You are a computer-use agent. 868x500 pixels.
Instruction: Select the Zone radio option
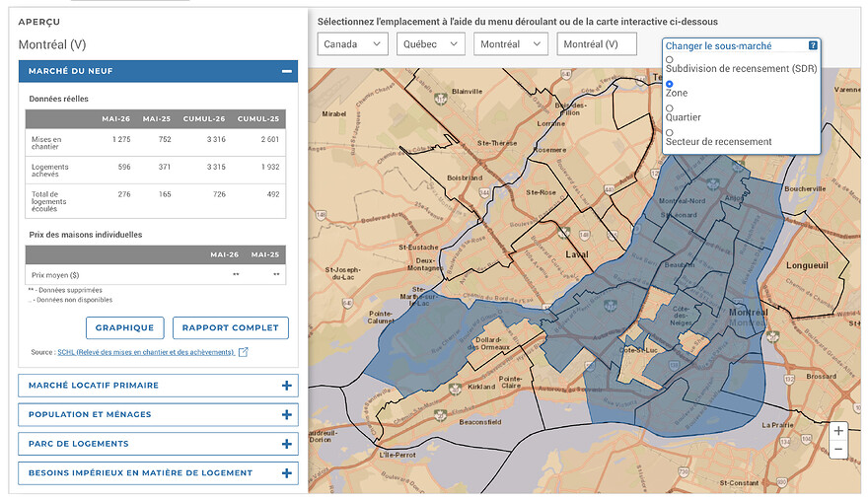tap(670, 84)
